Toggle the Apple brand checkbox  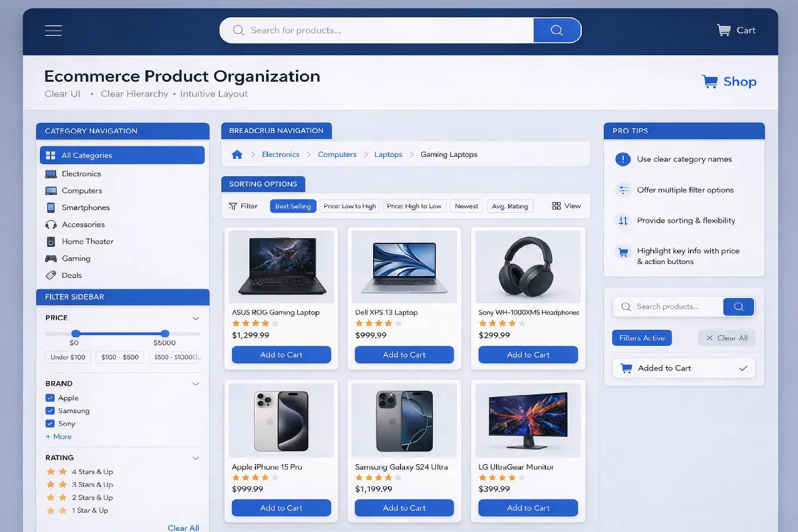[x=50, y=398]
